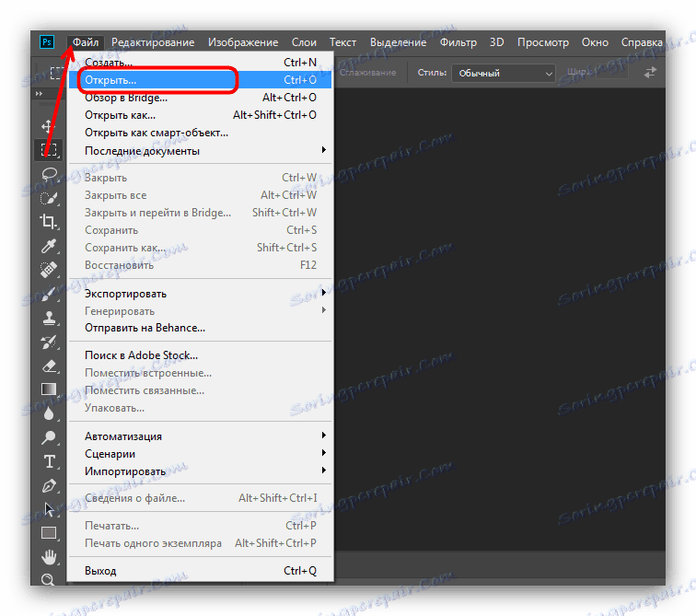Open the Файл menu

click(86, 42)
